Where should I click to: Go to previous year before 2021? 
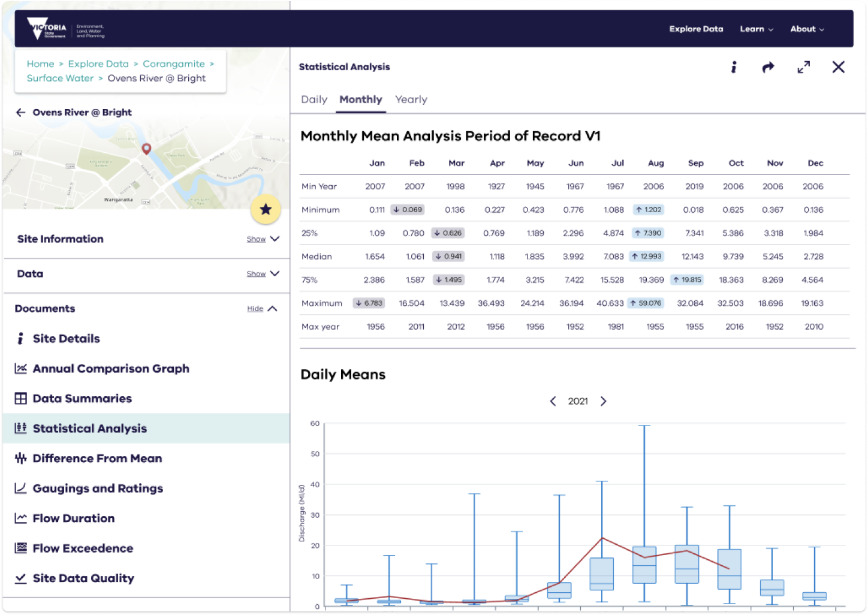553,402
